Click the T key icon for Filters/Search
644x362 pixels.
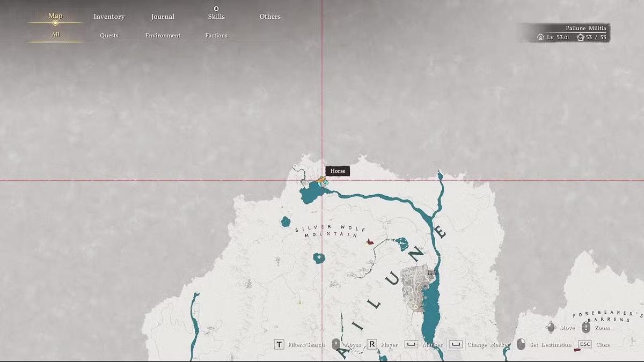tap(279, 344)
